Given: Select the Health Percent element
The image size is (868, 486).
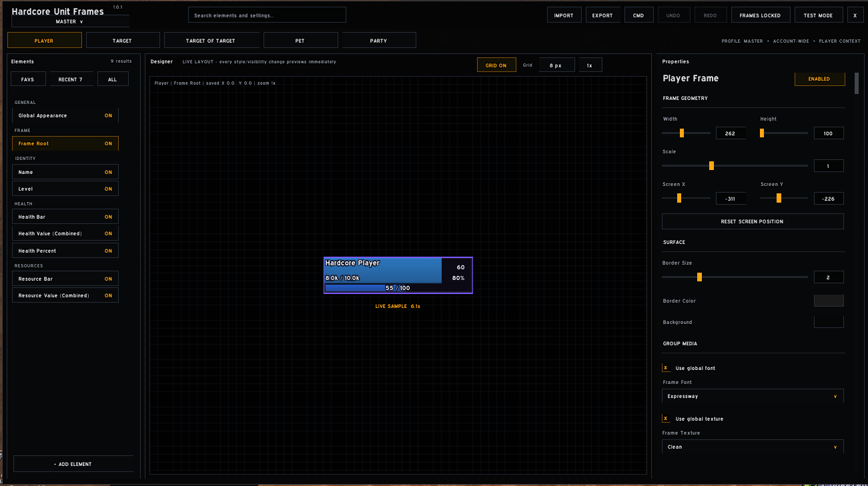Looking at the screenshot, I should [x=65, y=251].
